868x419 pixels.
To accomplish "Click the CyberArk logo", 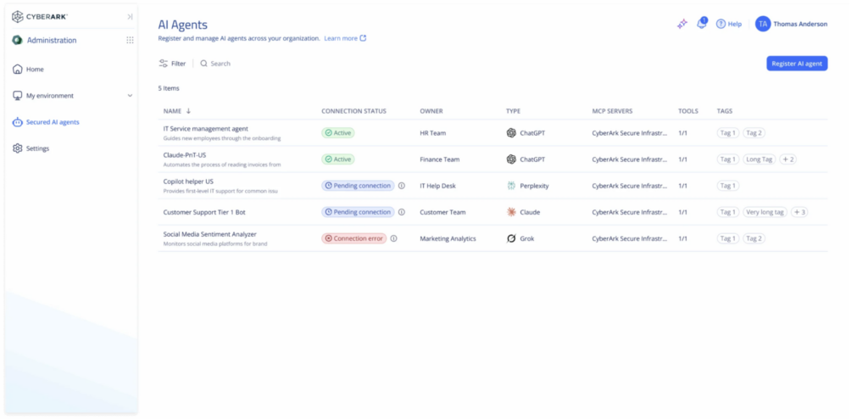I will [40, 17].
